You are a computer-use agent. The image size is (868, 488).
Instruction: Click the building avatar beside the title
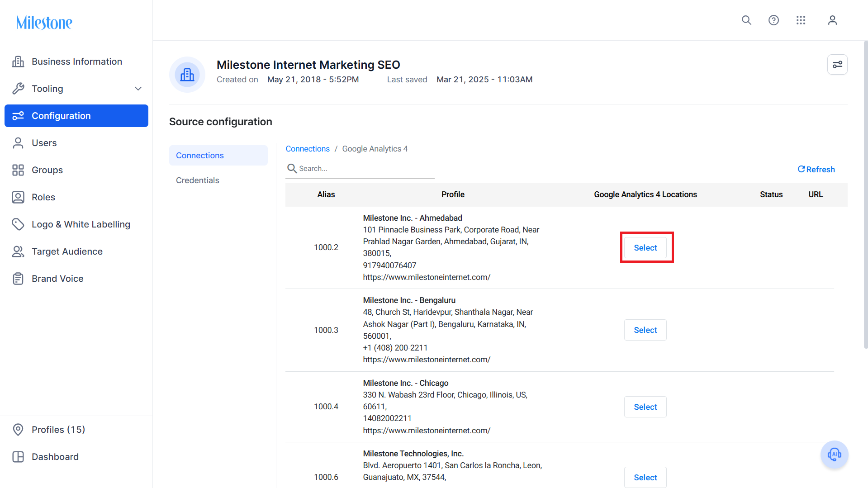click(187, 75)
